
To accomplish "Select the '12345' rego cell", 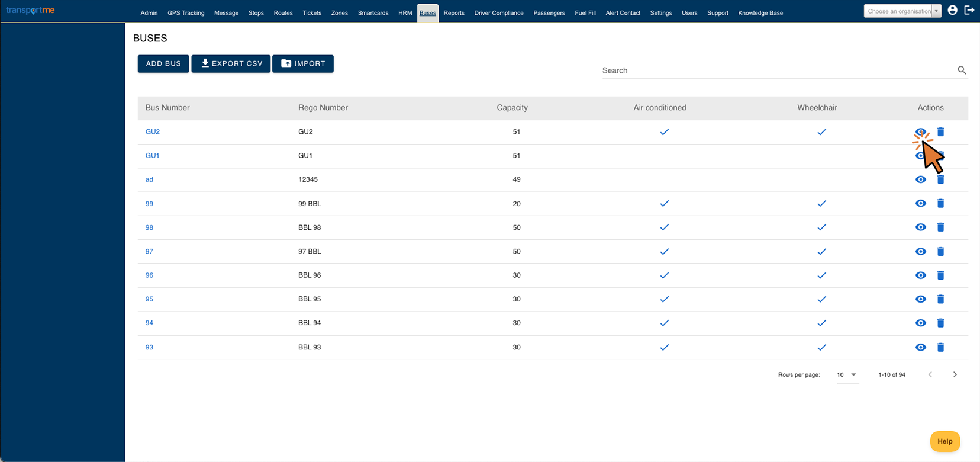I will (x=308, y=179).
